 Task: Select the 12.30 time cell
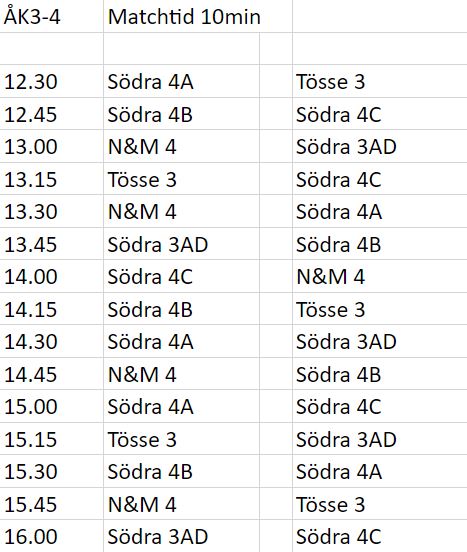click(x=51, y=81)
